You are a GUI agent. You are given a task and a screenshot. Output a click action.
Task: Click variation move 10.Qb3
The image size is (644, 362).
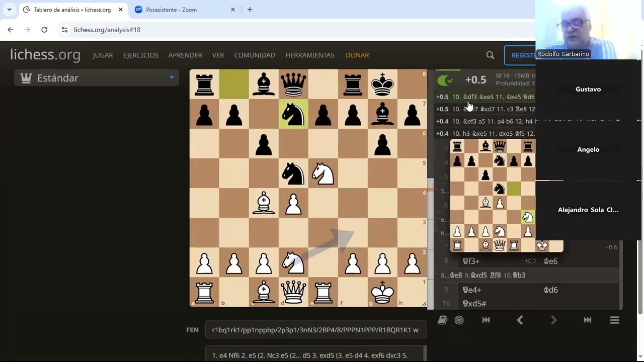pyautogui.click(x=514, y=275)
